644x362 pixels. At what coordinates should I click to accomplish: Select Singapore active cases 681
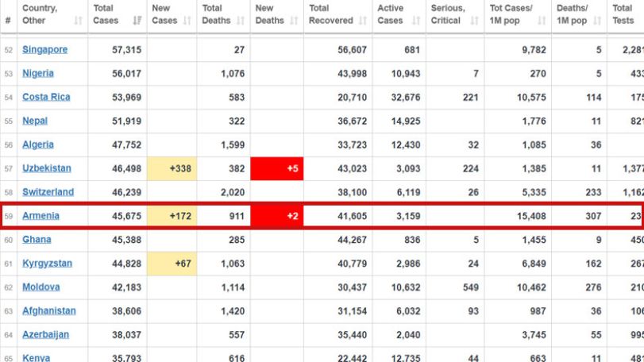[412, 50]
